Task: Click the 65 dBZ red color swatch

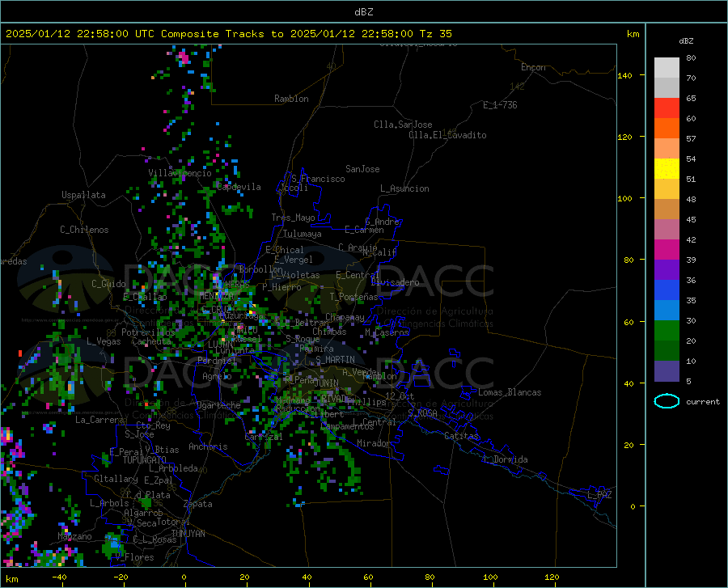Action: tap(667, 108)
